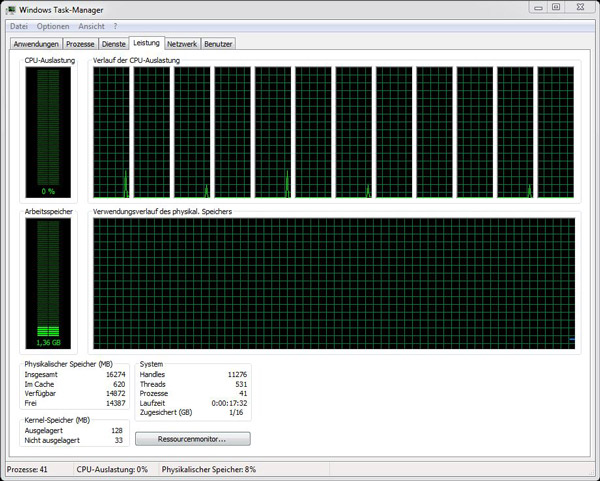Viewport: 600px width, 481px height.
Task: Maximize the Task-Manager window
Action: coord(556,7)
